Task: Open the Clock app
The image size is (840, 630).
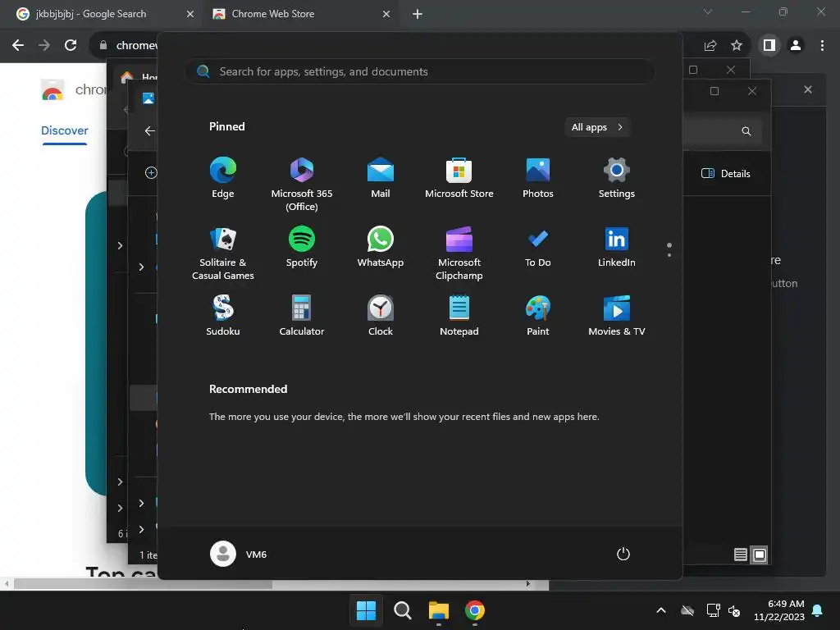Action: [x=381, y=316]
